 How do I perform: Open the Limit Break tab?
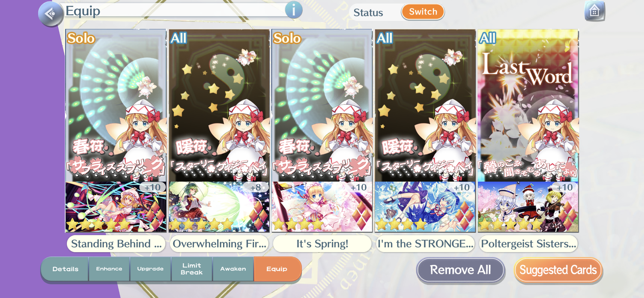(x=192, y=269)
